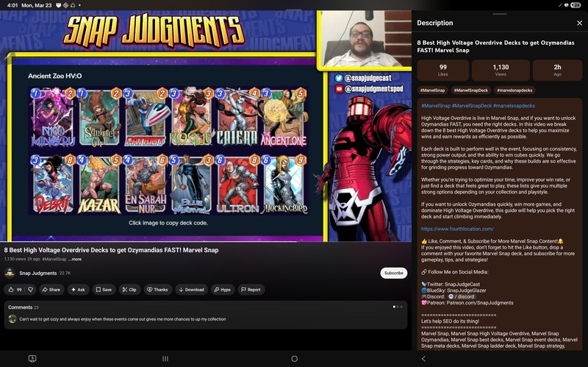Screen dimensions: 588x367
Task: Open the discord link in description
Action: (x=462, y=296)
